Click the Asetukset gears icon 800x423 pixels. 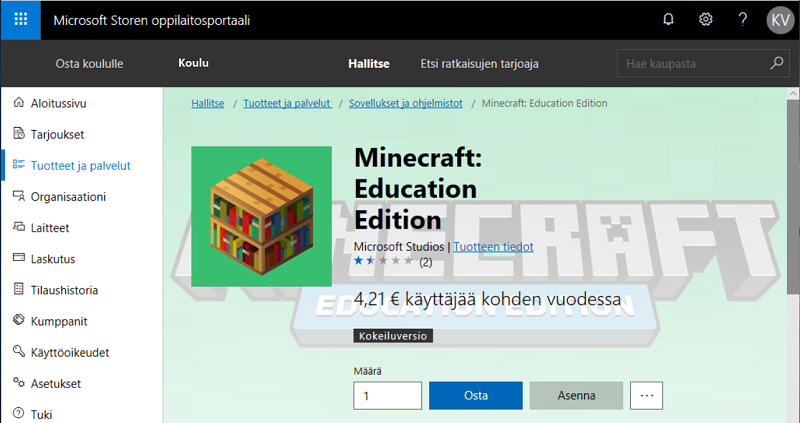pos(19,383)
